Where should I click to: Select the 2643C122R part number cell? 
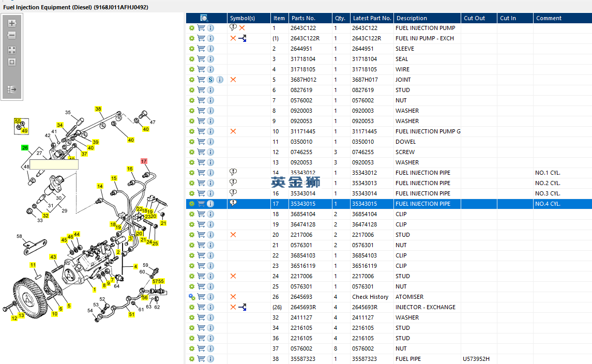305,38
